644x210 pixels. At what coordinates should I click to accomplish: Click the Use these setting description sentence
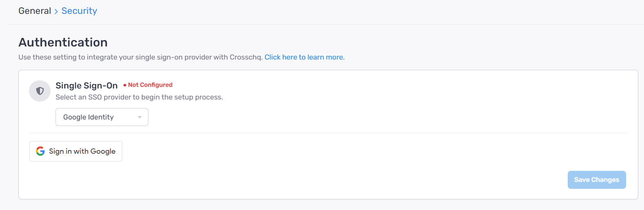coord(140,57)
